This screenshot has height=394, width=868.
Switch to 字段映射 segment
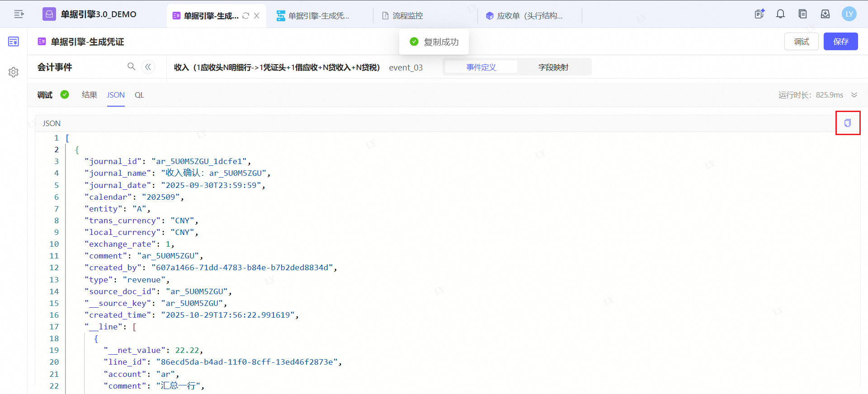point(553,67)
